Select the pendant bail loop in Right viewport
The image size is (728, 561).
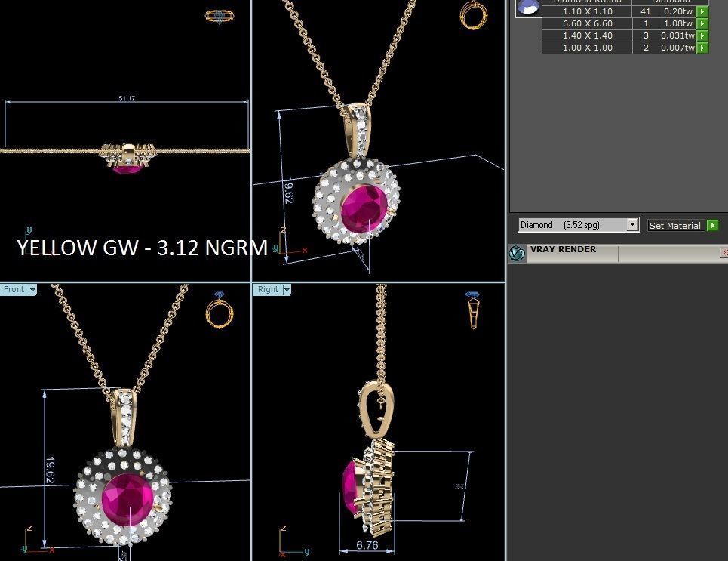[x=377, y=410]
